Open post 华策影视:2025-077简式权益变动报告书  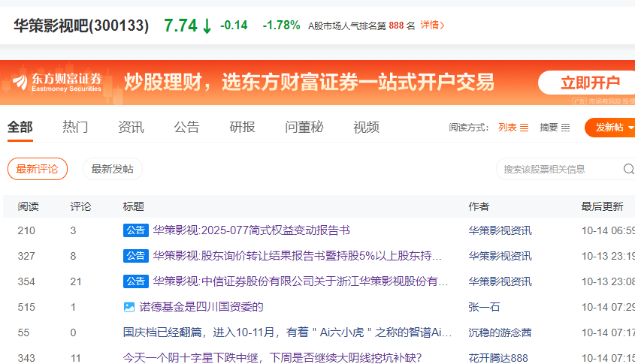251,230
